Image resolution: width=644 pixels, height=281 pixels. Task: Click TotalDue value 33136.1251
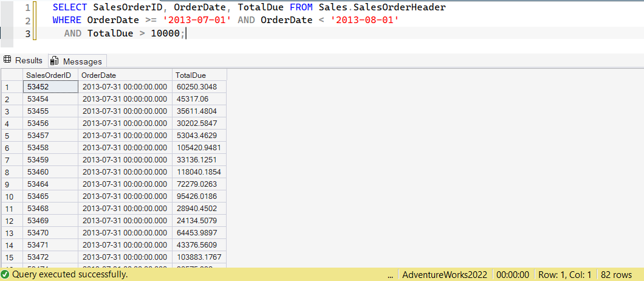[200, 160]
